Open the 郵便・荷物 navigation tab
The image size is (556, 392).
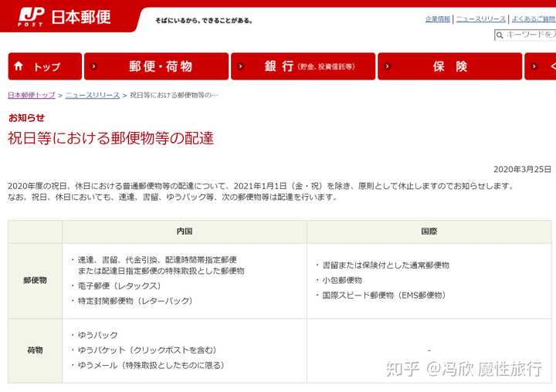tap(156, 66)
